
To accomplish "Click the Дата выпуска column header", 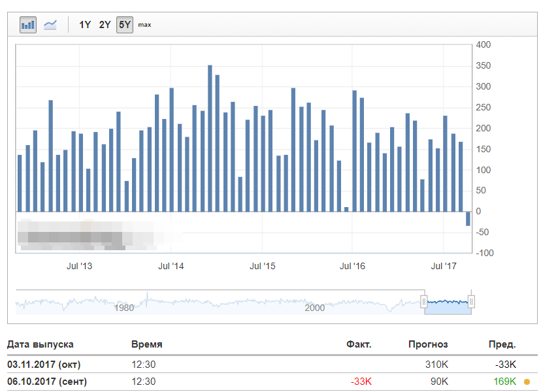I will pyautogui.click(x=41, y=344).
